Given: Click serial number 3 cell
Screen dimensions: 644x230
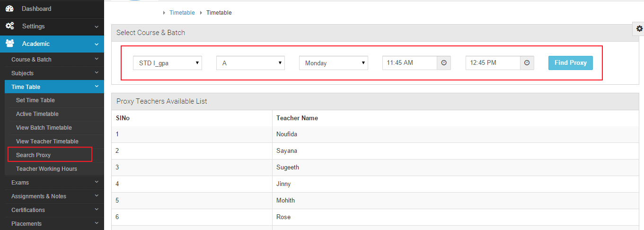Looking at the screenshot, I should tap(192, 168).
